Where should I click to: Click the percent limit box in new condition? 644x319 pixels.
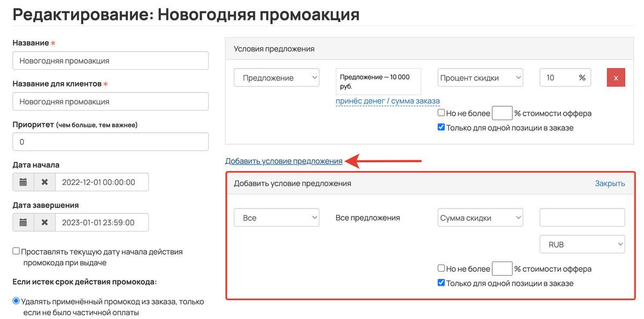[x=502, y=269]
